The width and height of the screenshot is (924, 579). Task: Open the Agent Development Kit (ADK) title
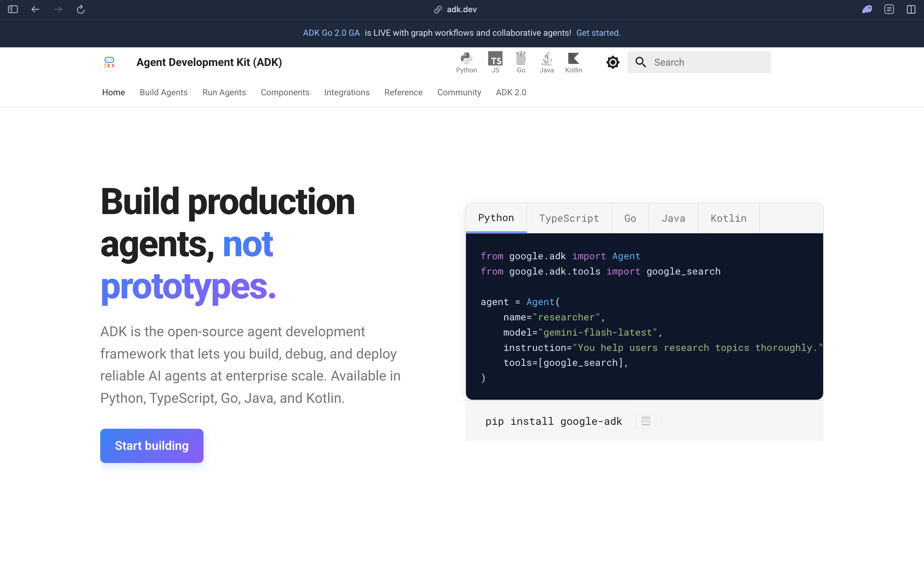[209, 62]
